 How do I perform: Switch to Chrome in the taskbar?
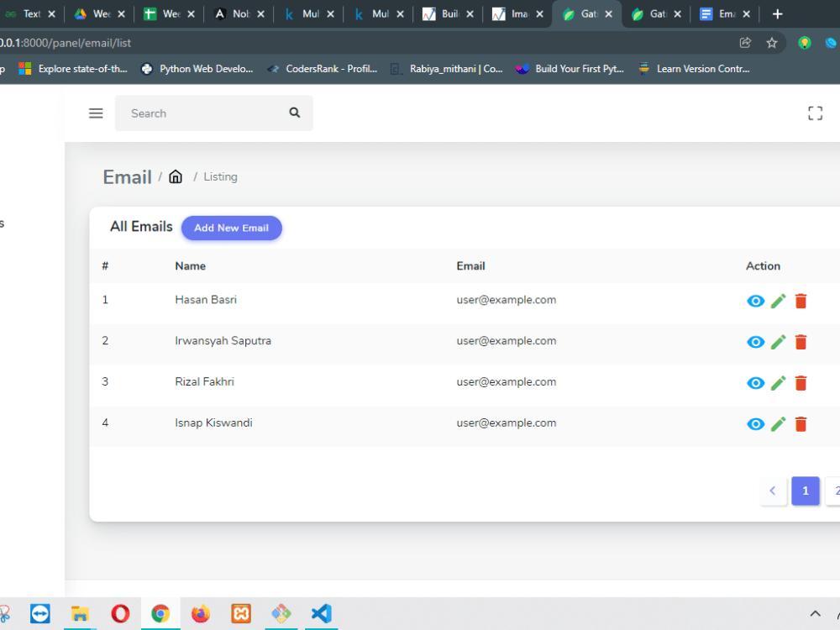coord(160,613)
